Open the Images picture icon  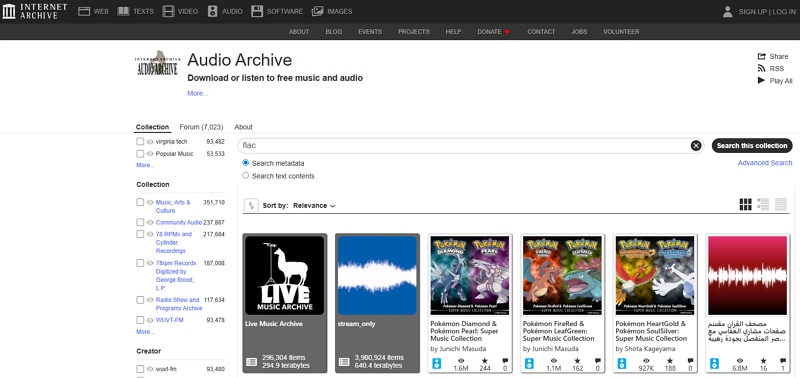coord(317,11)
